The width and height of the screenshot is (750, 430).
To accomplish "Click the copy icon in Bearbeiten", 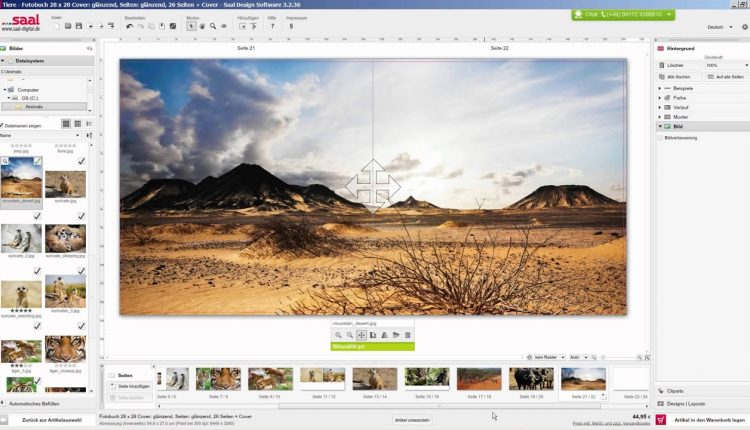I will click(151, 26).
